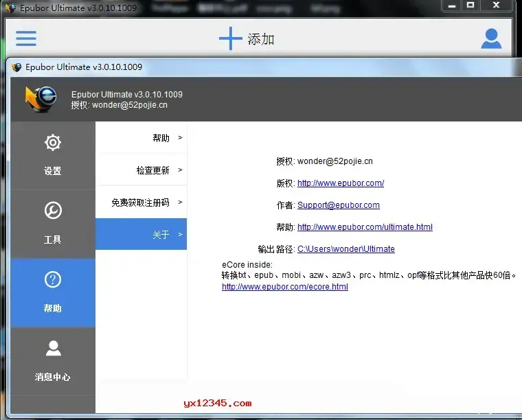Click the sidebar 帮助 tab label
The width and height of the screenshot is (522, 420).
[x=53, y=308]
